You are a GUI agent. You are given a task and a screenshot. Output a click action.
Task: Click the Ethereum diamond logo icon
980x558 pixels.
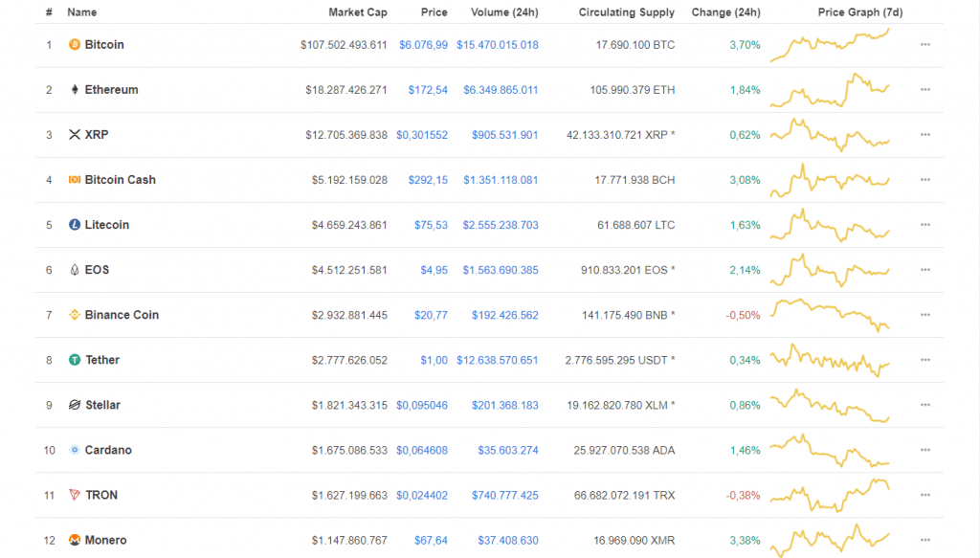75,89
